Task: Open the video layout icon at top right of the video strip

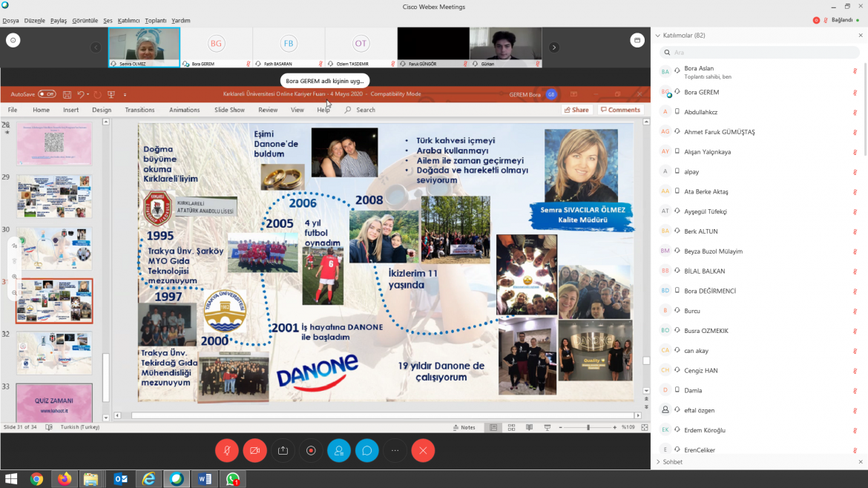Action: click(637, 40)
